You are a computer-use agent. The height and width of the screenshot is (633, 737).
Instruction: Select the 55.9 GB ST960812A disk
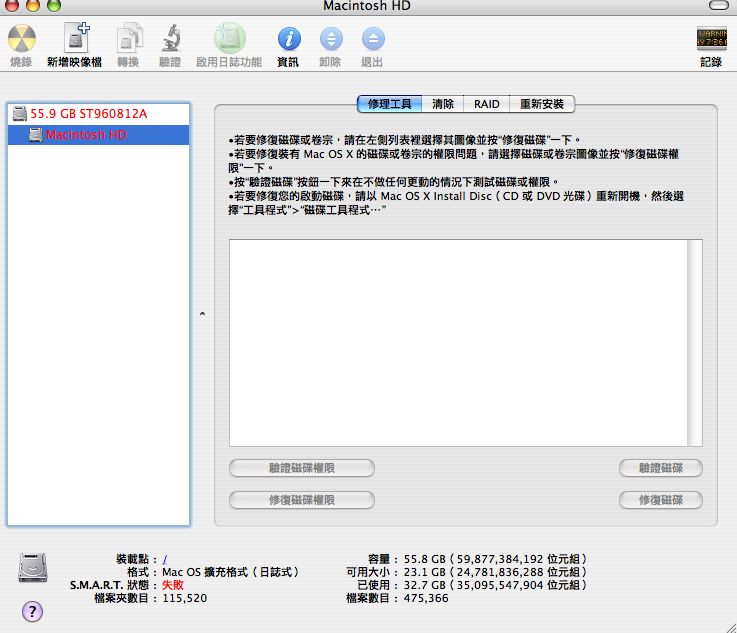[x=99, y=114]
